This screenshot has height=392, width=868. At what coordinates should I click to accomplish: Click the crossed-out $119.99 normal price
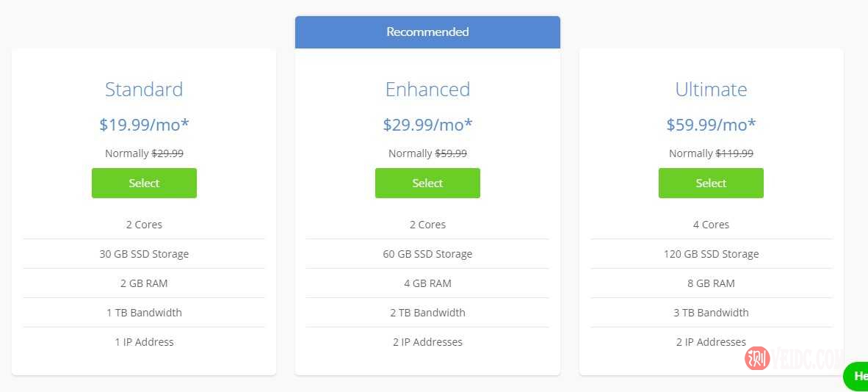734,153
